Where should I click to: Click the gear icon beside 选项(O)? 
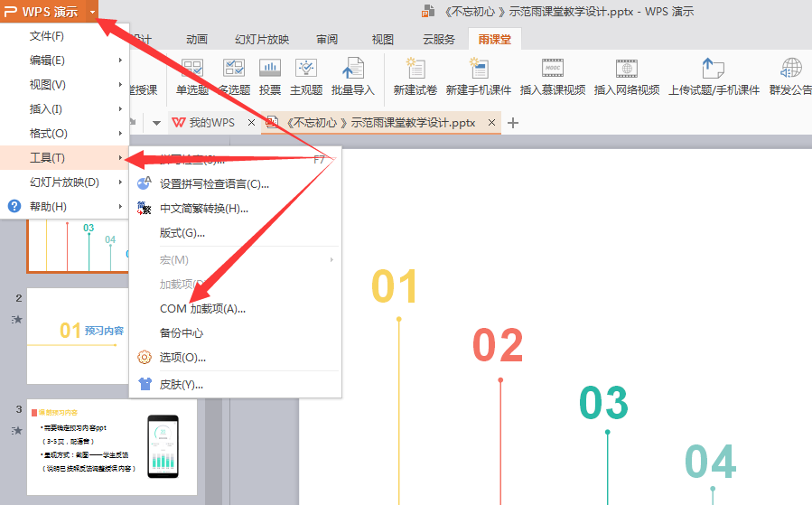144,358
